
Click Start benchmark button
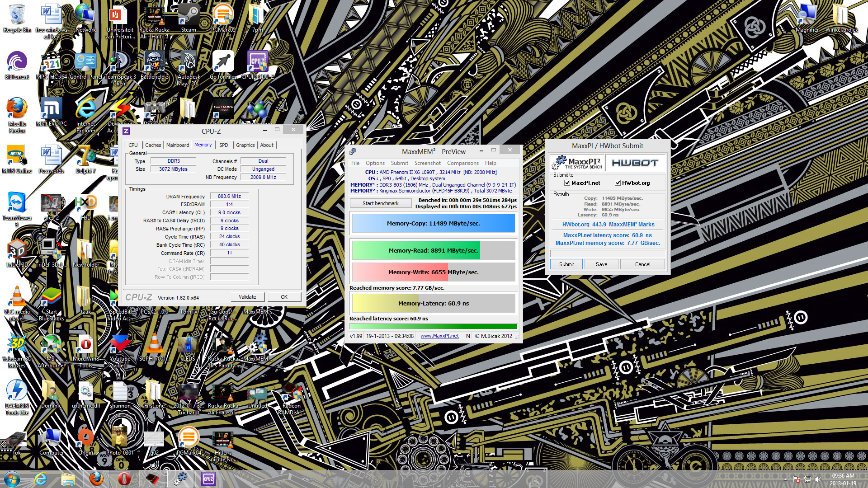click(380, 203)
